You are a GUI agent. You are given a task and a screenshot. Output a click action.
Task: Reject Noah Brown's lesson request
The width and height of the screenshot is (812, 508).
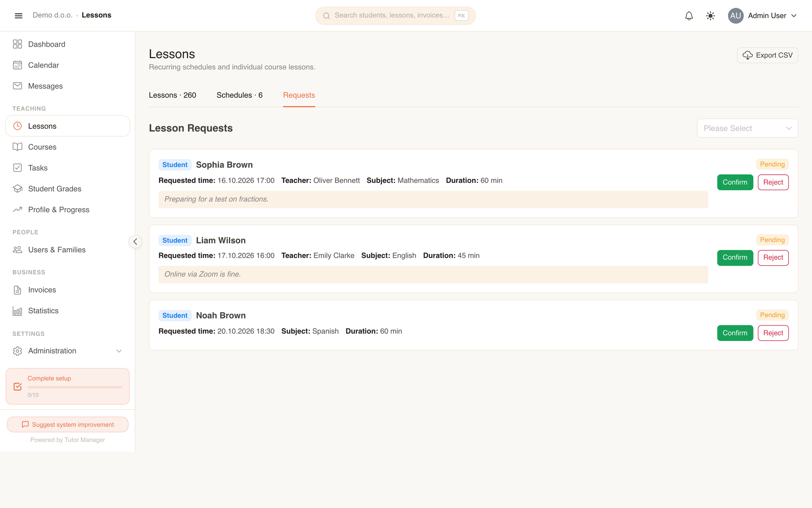(x=773, y=333)
